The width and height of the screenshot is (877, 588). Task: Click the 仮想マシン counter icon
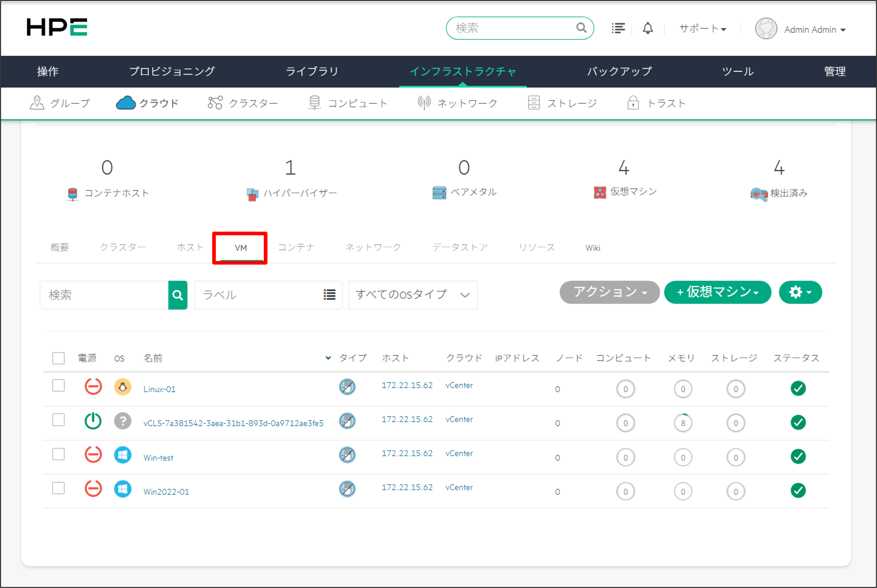(600, 192)
